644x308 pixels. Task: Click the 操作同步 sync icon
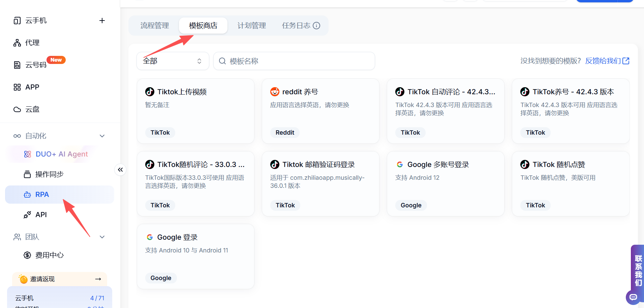click(27, 174)
